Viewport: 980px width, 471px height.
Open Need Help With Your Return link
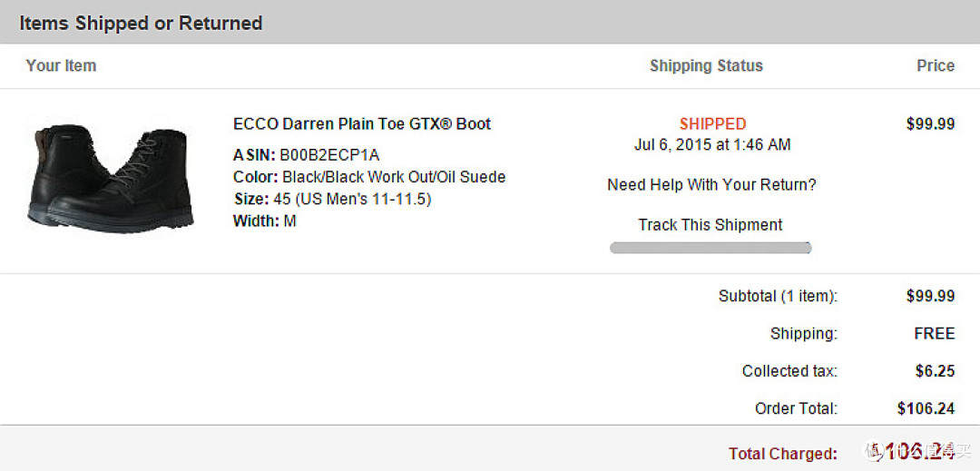pyautogui.click(x=711, y=185)
